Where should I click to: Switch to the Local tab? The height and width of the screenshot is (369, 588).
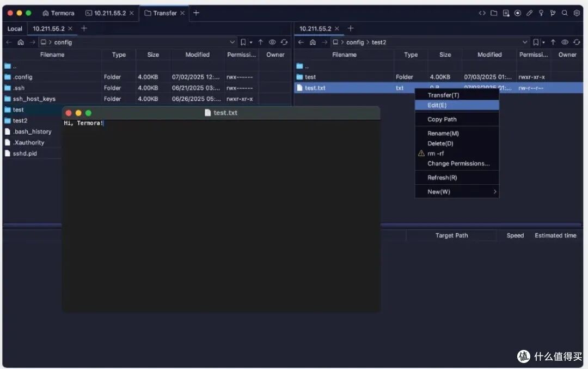14,28
